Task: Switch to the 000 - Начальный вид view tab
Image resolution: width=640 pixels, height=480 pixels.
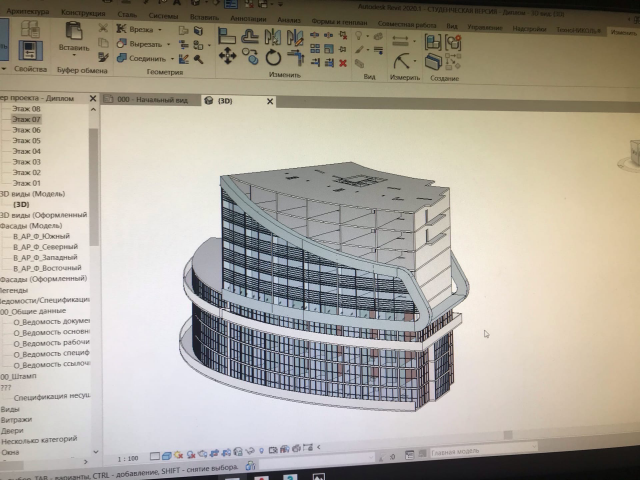Action: point(152,100)
